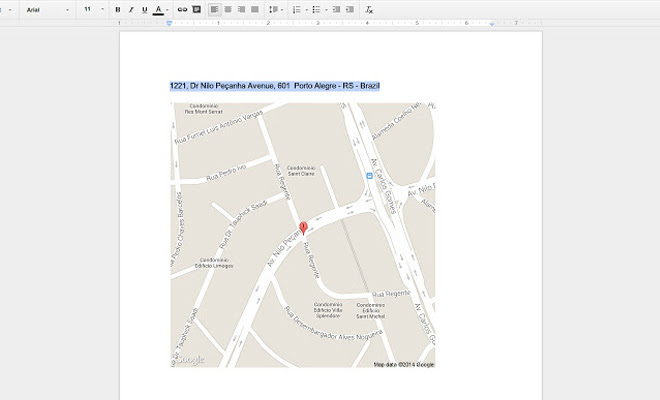Select the left indent marker on the ruler
This screenshot has width=660, height=400.
[x=169, y=24]
